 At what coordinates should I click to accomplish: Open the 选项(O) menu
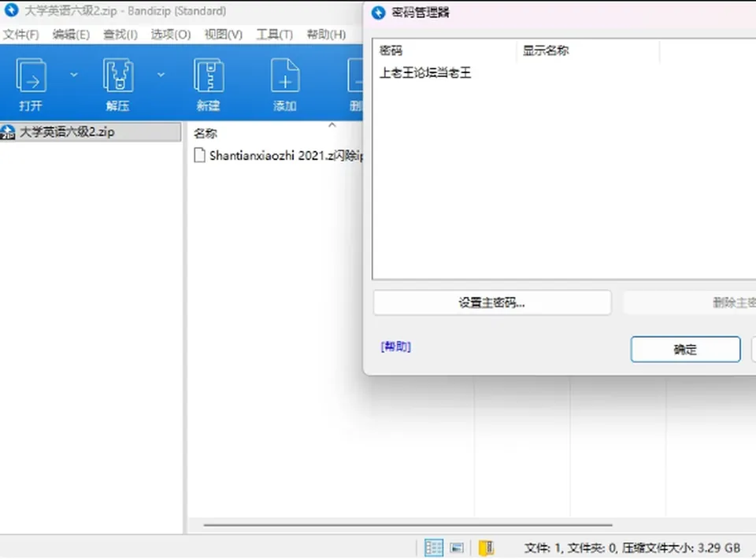pyautogui.click(x=171, y=34)
